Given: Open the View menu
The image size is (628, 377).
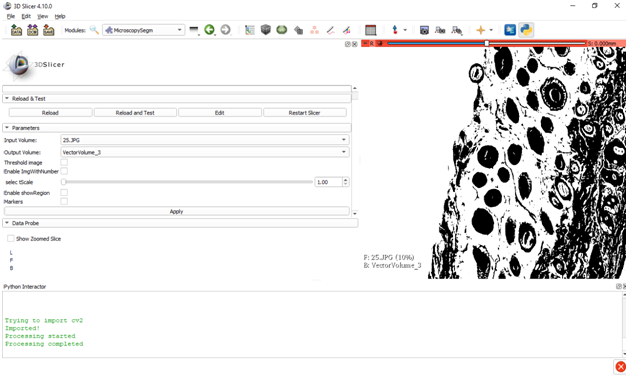Looking at the screenshot, I should [x=42, y=16].
